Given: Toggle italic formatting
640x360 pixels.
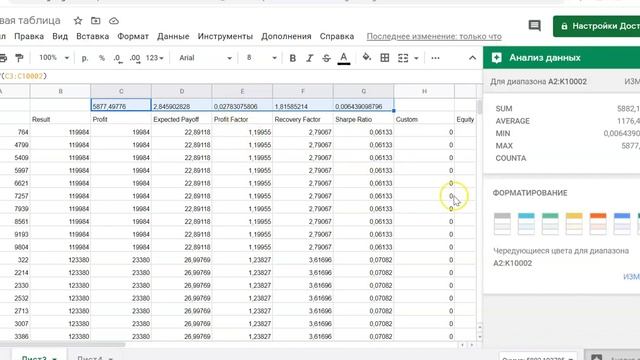Looking at the screenshot, I should pos(309,58).
